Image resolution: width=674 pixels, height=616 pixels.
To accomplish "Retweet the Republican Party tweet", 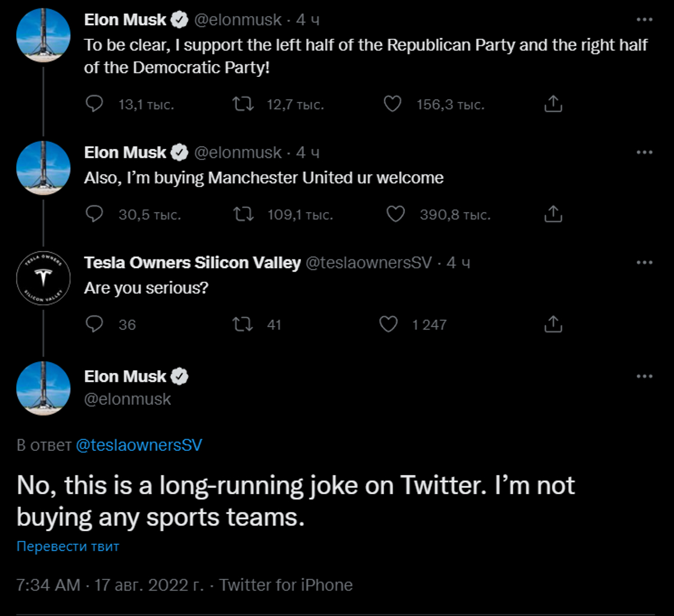I will (x=243, y=104).
